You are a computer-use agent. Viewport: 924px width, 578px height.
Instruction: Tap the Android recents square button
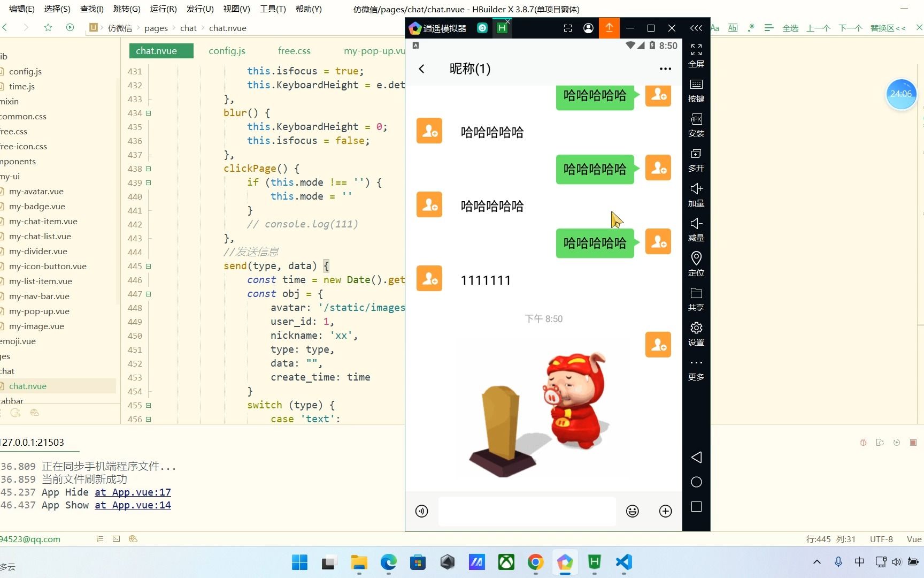(696, 507)
